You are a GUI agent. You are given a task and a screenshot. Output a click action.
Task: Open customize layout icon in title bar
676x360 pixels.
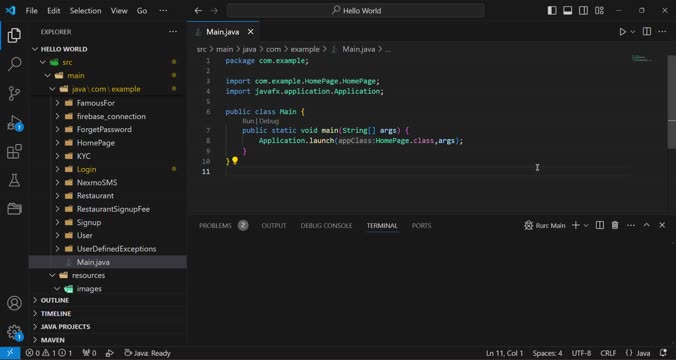[x=599, y=10]
